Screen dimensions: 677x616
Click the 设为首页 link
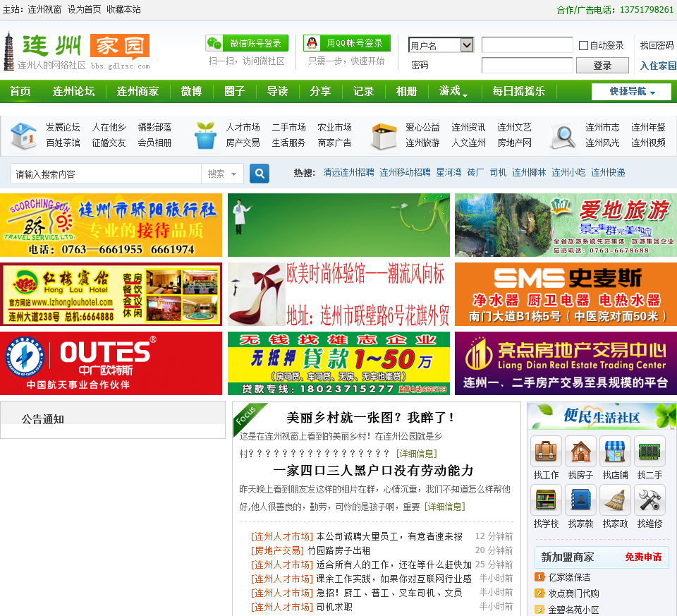tap(84, 9)
